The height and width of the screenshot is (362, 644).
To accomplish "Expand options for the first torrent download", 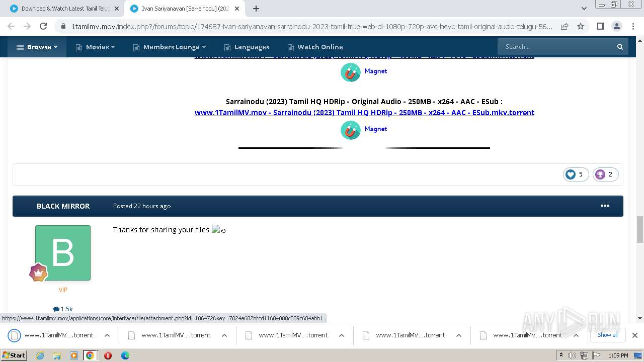I will coord(107,335).
